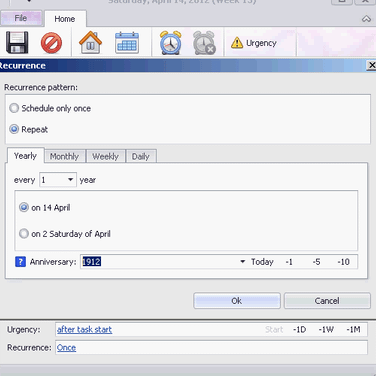
Task: Click the orange house Home icon
Action: (90, 42)
